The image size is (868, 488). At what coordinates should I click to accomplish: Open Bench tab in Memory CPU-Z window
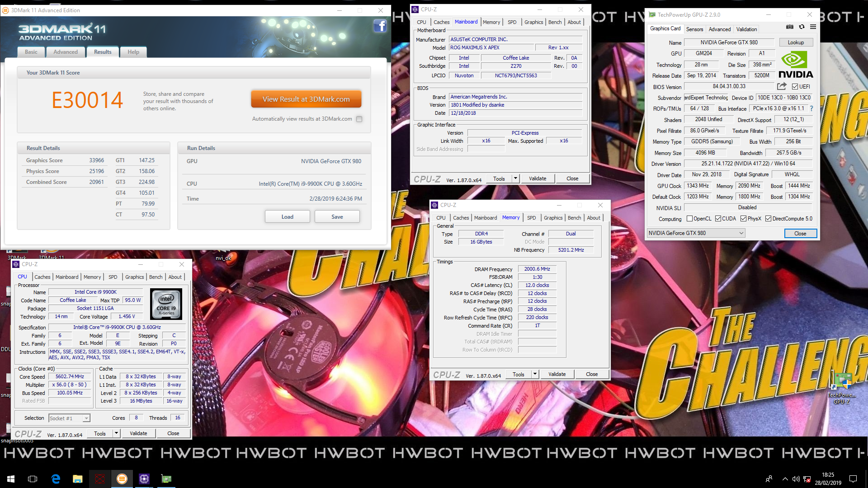[574, 218]
